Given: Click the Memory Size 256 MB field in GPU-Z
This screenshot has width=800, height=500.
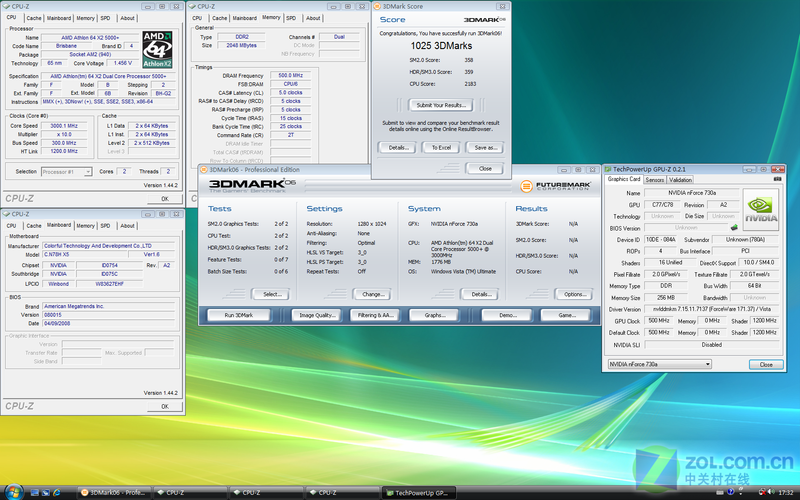Looking at the screenshot, I should click(x=666, y=297).
